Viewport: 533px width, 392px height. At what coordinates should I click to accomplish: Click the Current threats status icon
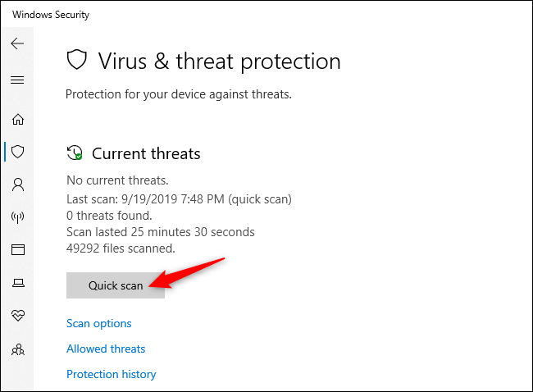click(x=75, y=153)
